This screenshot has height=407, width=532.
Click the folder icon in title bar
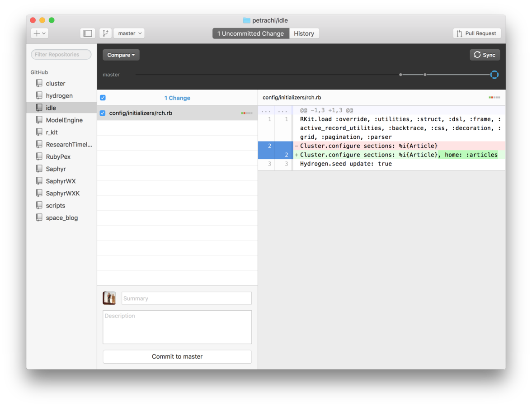point(247,20)
